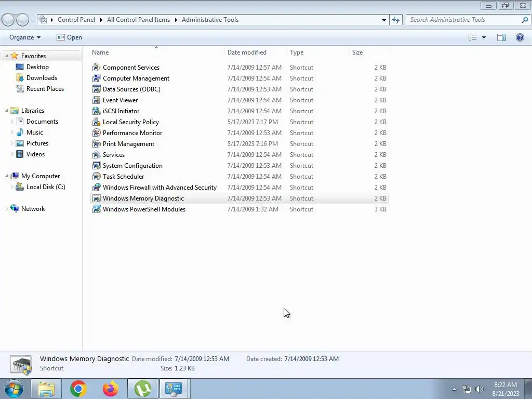Viewport: 532px width, 399px height.
Task: Select the Task Scheduler clock icon
Action: (96, 177)
